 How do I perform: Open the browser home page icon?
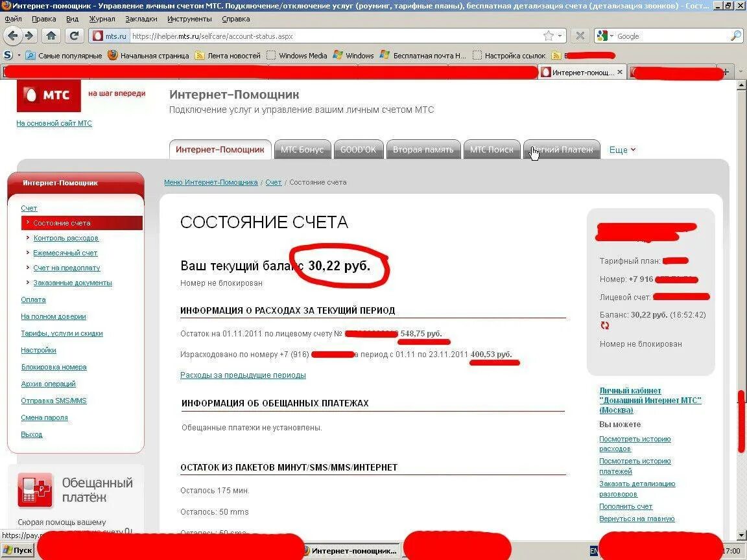pos(51,36)
